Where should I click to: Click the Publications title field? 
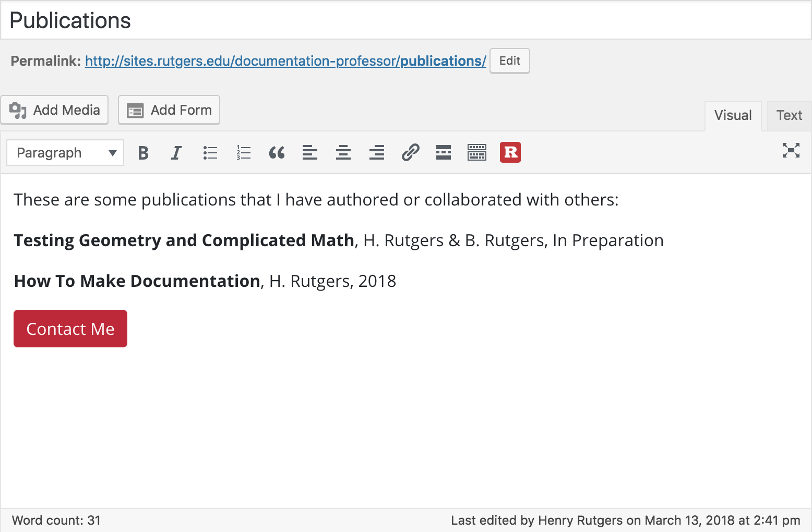pos(406,21)
